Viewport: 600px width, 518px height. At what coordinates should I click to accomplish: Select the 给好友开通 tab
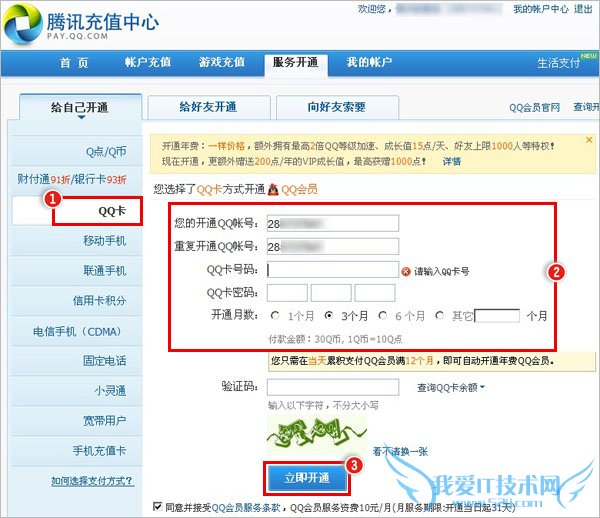click(x=209, y=107)
